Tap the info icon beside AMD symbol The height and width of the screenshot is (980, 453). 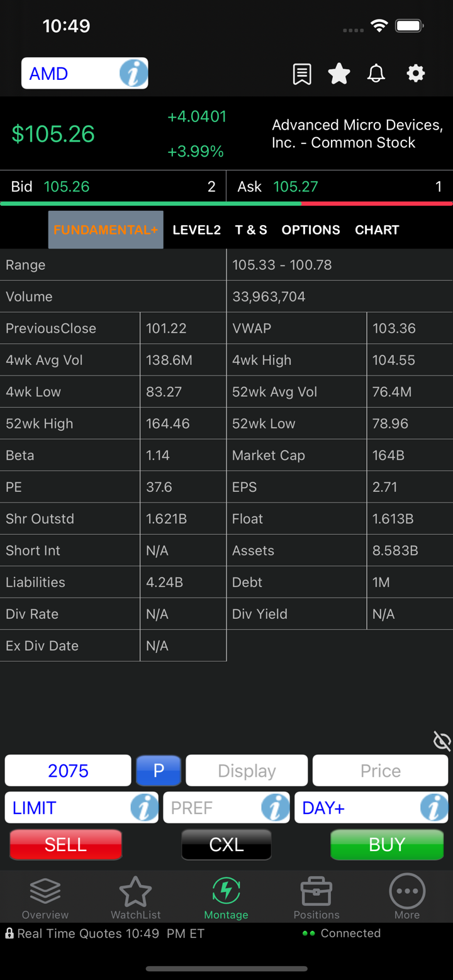coord(133,74)
